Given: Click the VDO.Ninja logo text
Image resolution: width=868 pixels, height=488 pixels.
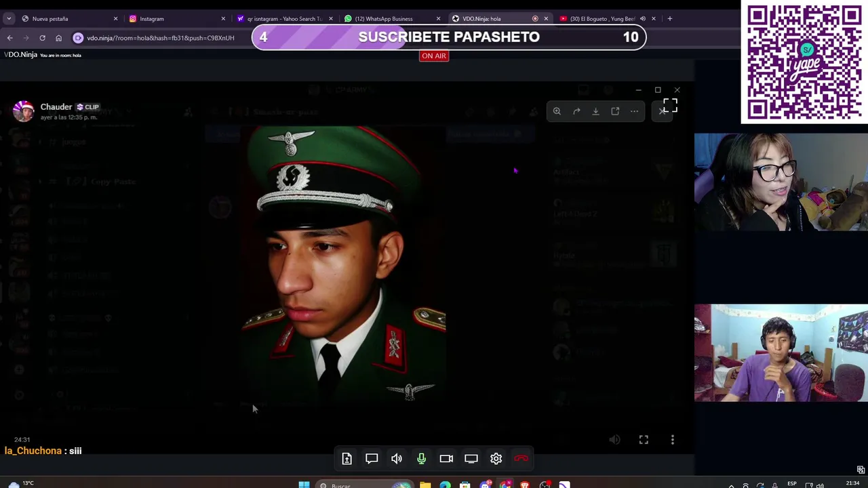Looking at the screenshot, I should point(20,55).
